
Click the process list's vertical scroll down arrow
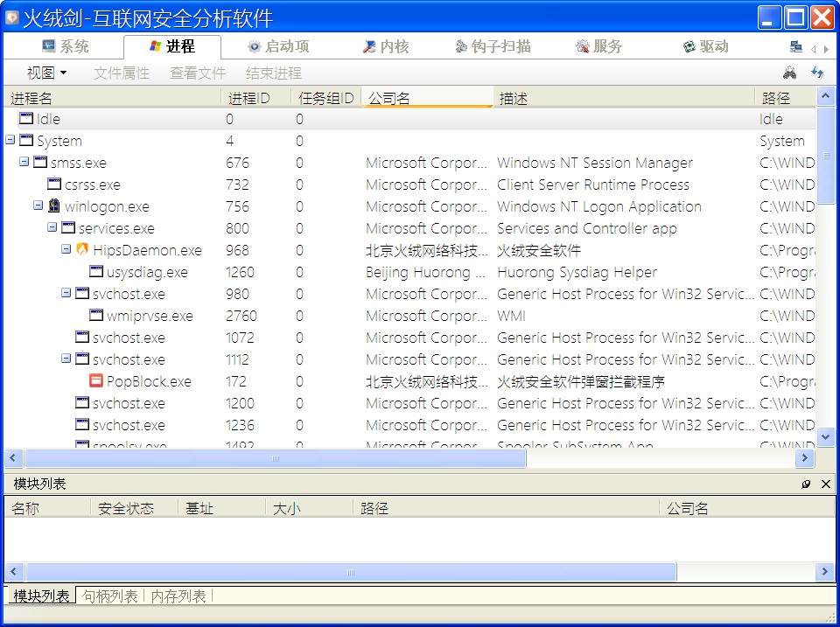(x=825, y=437)
